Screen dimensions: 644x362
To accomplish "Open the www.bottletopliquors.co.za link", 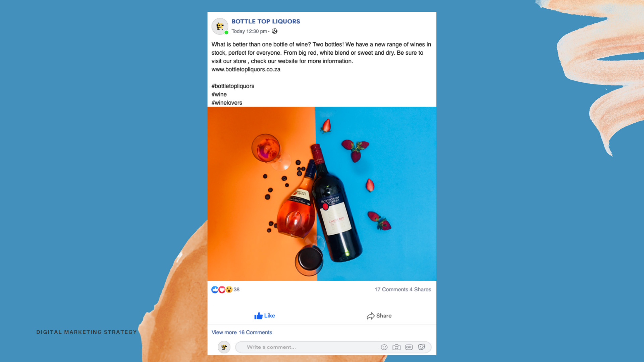I will click(x=246, y=69).
